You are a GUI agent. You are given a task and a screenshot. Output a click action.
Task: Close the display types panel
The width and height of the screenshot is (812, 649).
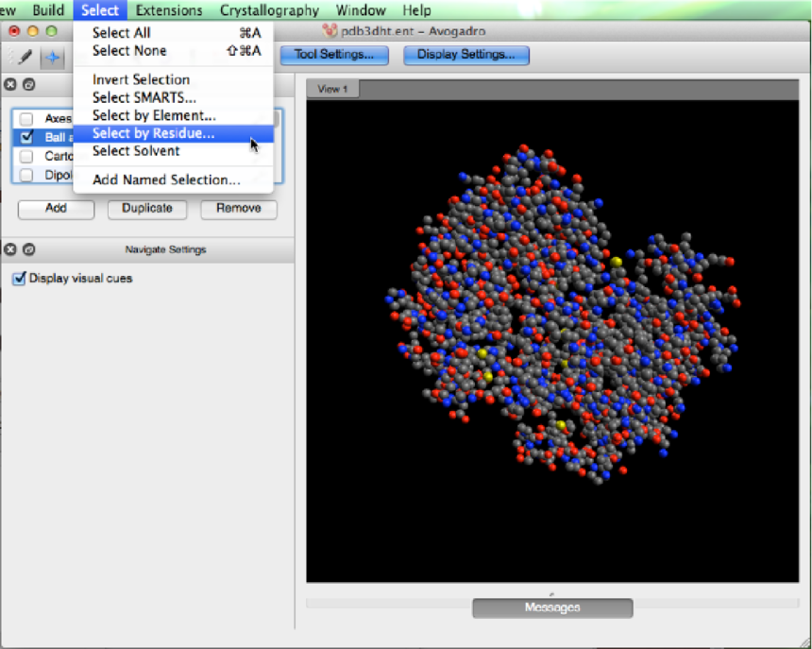[x=10, y=85]
